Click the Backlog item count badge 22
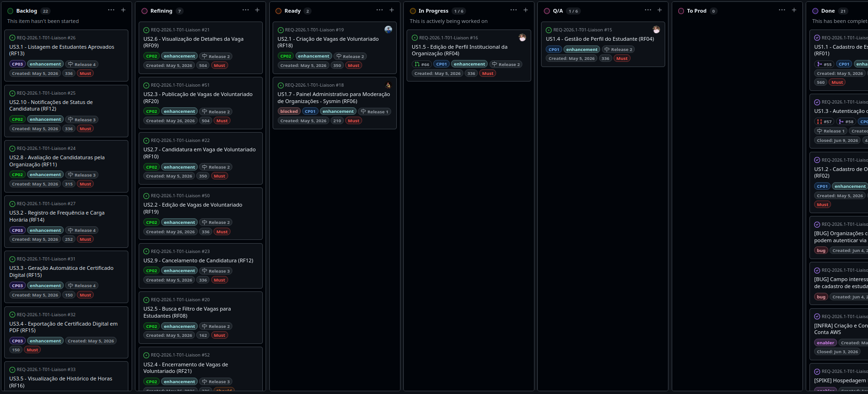The width and height of the screenshot is (868, 394). pyautogui.click(x=45, y=11)
